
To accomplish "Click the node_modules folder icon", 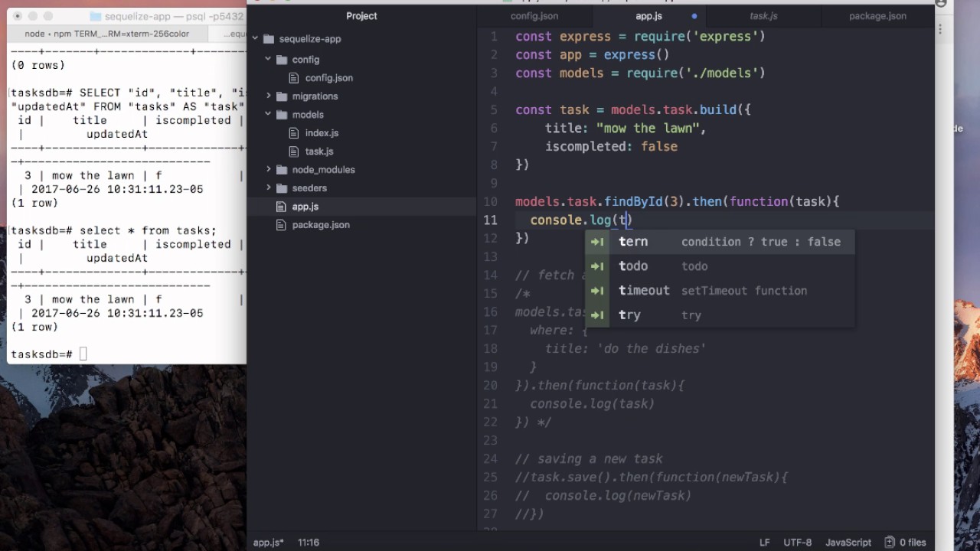I will pyautogui.click(x=281, y=170).
